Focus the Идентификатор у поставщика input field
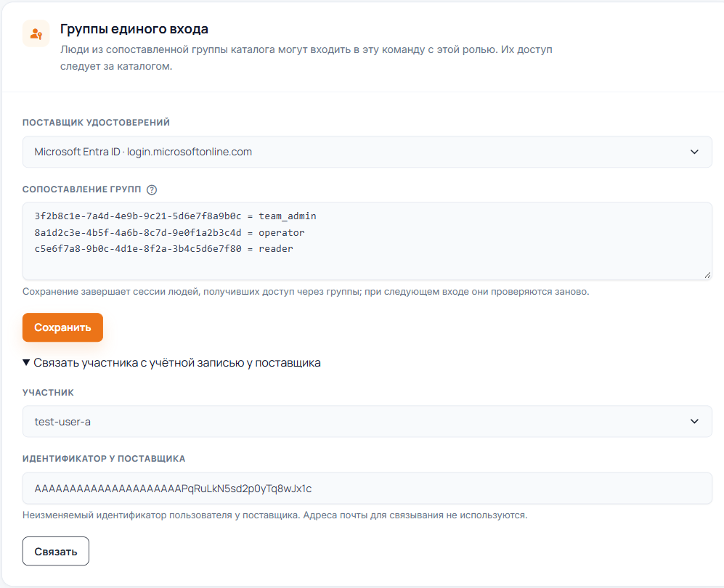The height and width of the screenshot is (588, 724). tap(367, 489)
